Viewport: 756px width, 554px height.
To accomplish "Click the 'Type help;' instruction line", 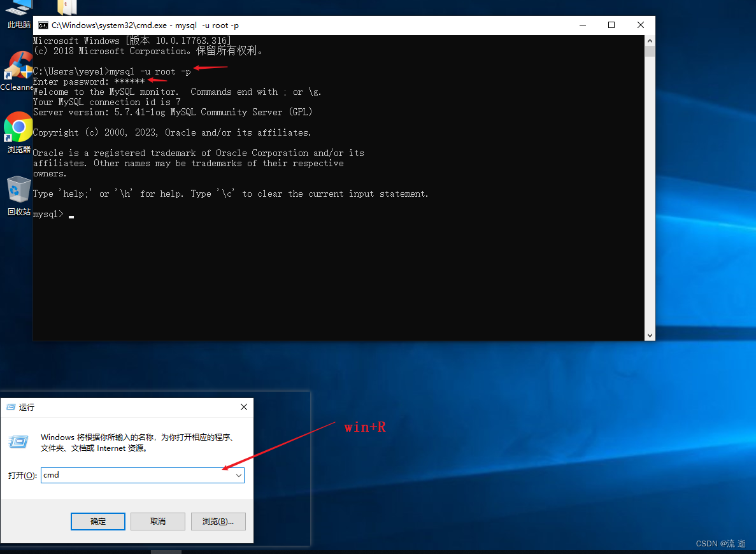I will coord(231,194).
